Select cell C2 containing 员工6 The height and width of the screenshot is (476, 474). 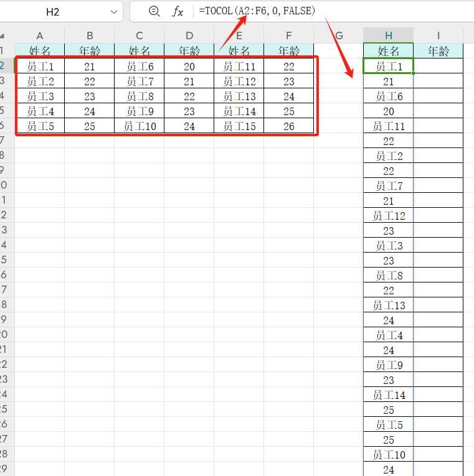click(139, 66)
